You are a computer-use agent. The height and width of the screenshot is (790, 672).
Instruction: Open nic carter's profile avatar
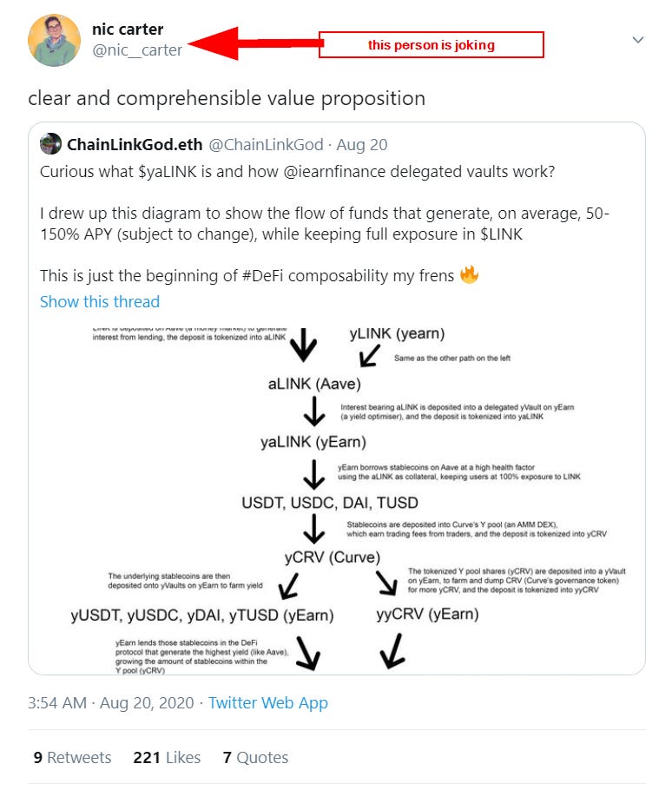(54, 40)
